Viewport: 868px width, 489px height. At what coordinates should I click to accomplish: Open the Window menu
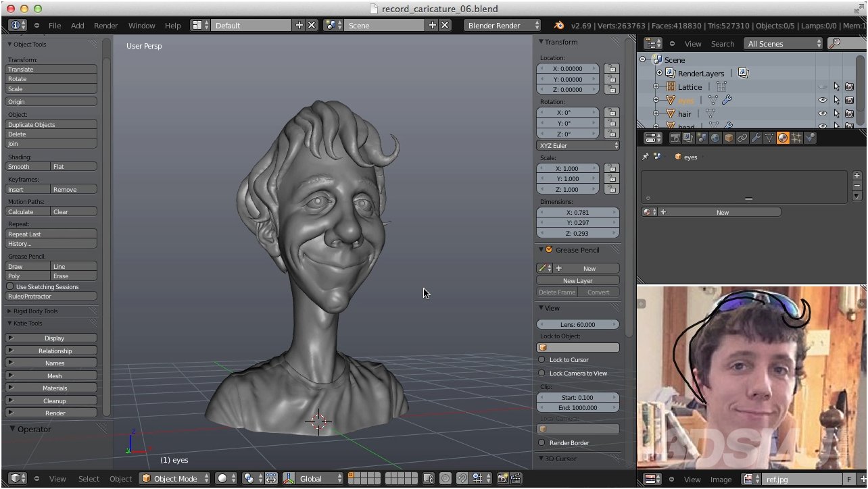(x=142, y=25)
